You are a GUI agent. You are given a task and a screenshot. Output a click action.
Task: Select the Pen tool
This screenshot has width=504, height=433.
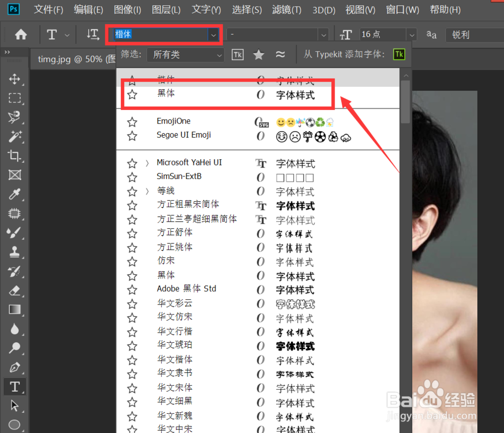click(15, 367)
